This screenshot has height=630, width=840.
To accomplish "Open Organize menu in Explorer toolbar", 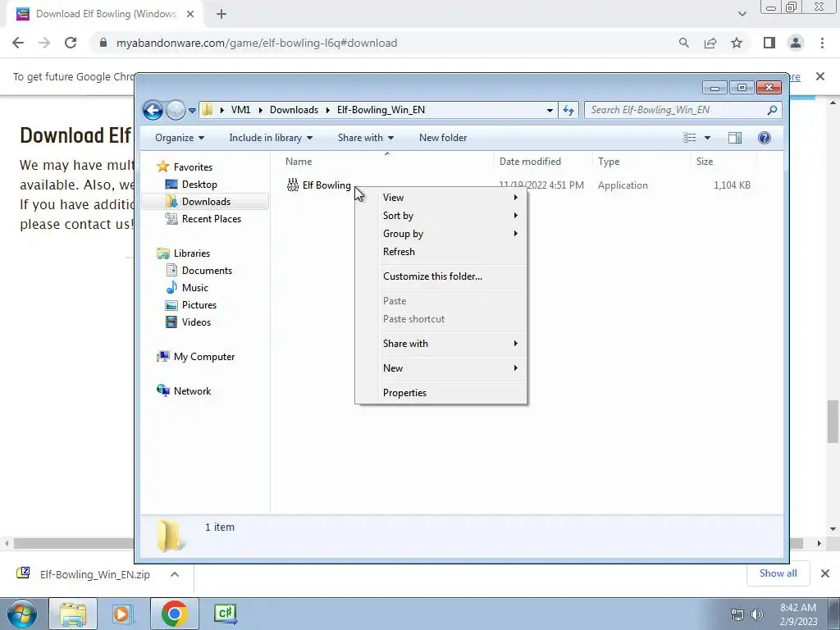I will click(x=180, y=138).
